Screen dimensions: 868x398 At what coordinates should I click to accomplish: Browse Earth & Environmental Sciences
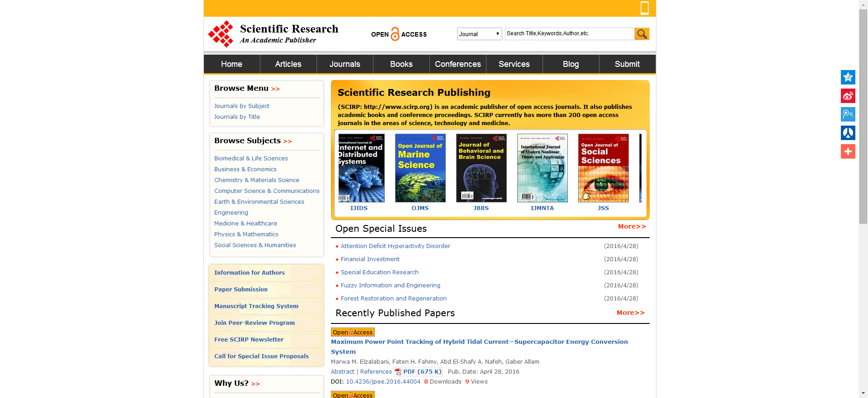tap(259, 202)
